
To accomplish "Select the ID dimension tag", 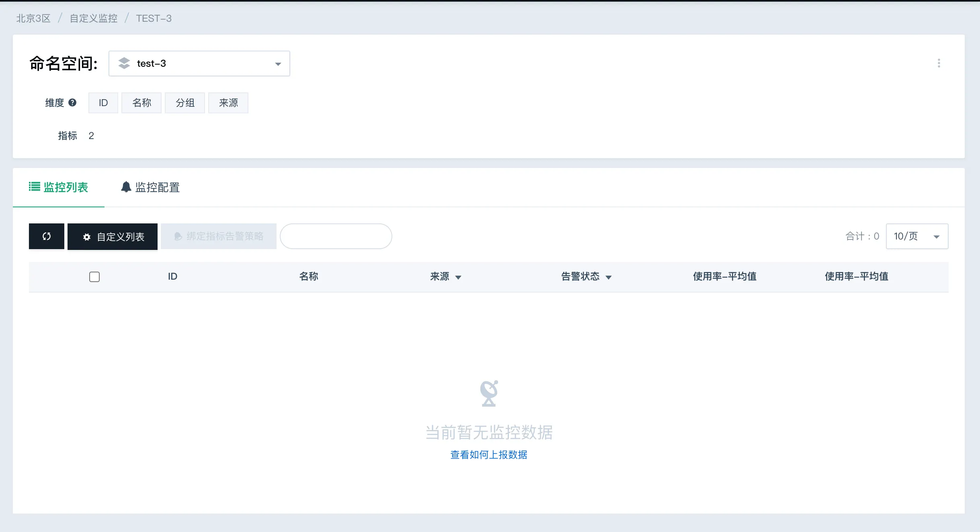I will tap(103, 103).
